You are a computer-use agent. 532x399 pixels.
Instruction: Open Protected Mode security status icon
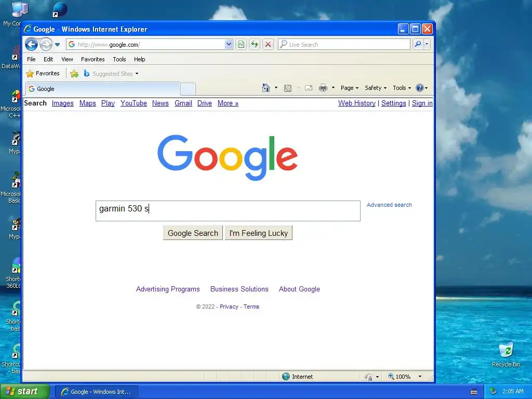[369, 377]
